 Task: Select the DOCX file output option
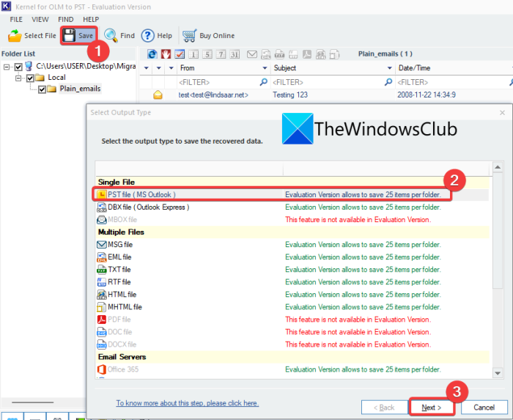point(292,344)
